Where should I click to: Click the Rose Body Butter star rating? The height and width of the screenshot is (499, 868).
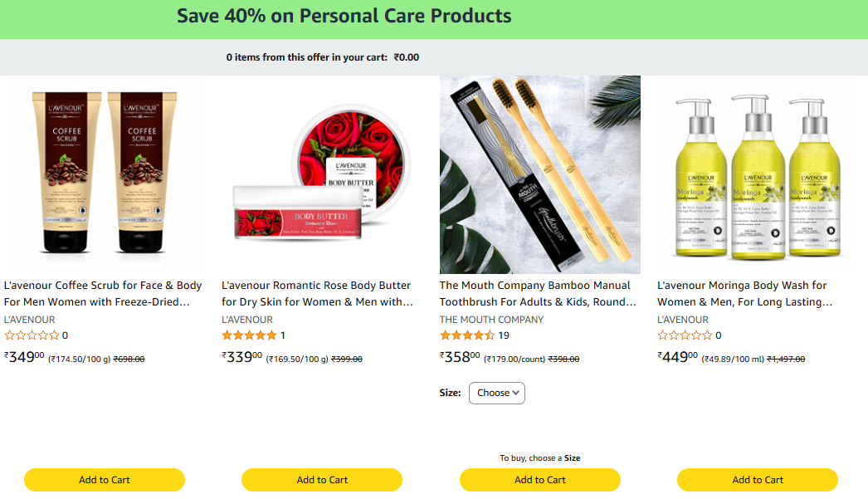pyautogui.click(x=249, y=335)
